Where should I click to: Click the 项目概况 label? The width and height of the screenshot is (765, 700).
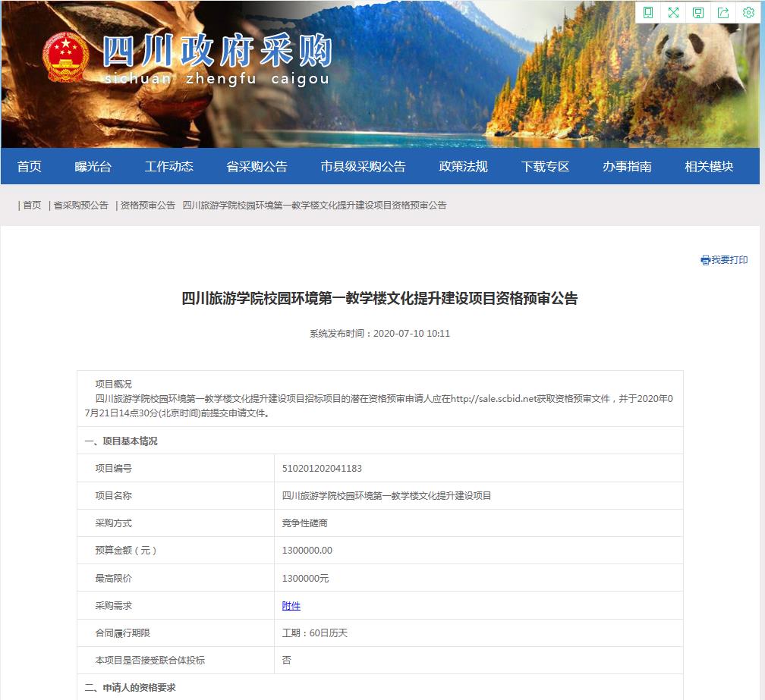113,384
